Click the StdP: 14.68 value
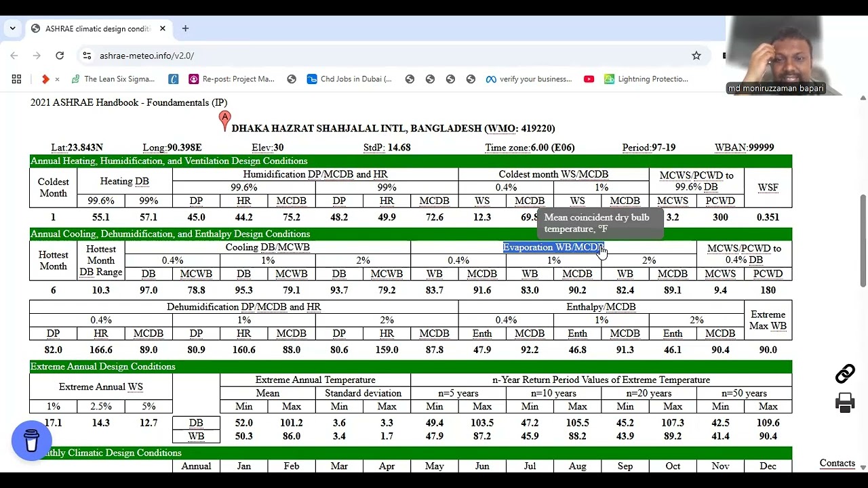 (x=387, y=147)
